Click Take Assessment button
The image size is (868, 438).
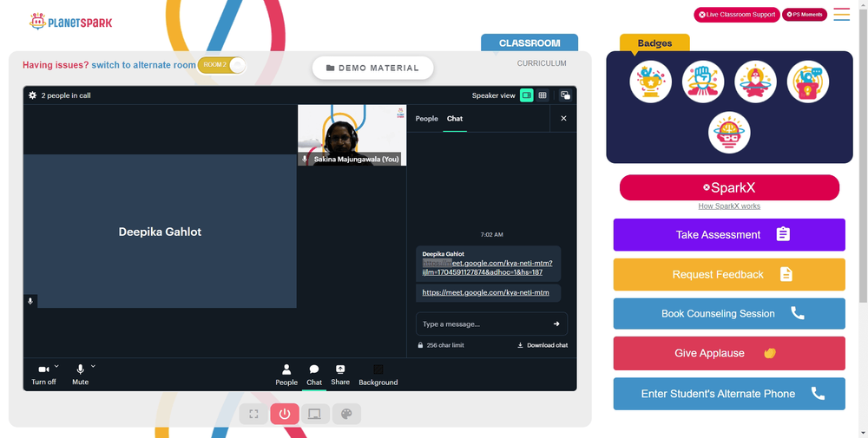[x=729, y=234]
